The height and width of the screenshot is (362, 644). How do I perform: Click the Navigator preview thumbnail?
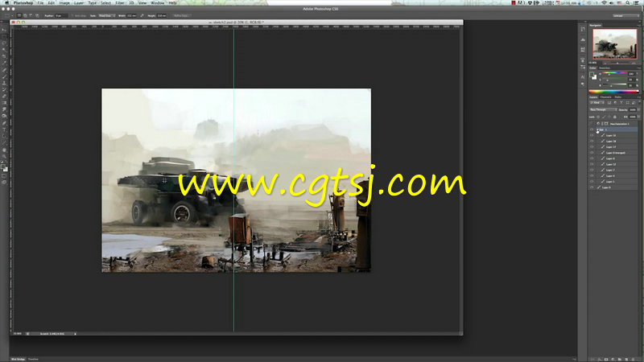615,44
